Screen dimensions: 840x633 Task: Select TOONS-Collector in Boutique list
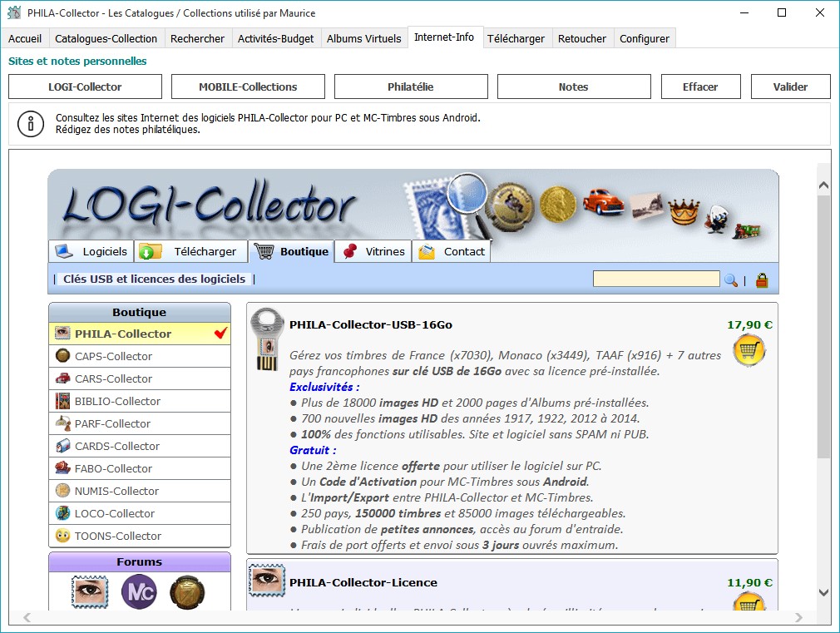[140, 536]
